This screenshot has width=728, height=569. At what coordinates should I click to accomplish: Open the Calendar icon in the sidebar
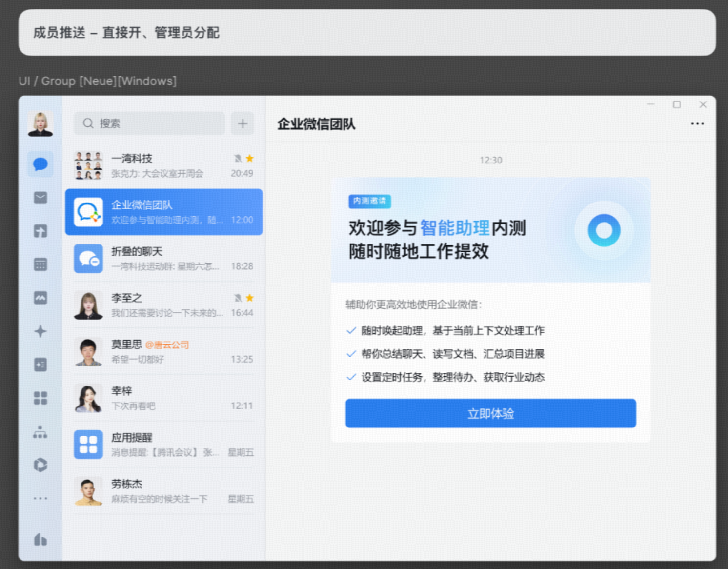[x=40, y=264]
